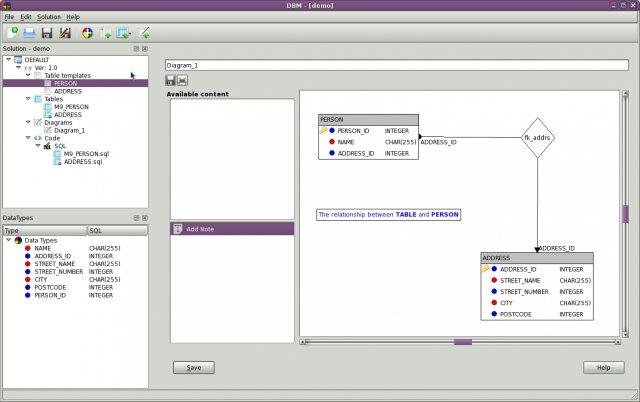
Task: Close the Solution panel with its X icon
Action: pyautogui.click(x=145, y=48)
